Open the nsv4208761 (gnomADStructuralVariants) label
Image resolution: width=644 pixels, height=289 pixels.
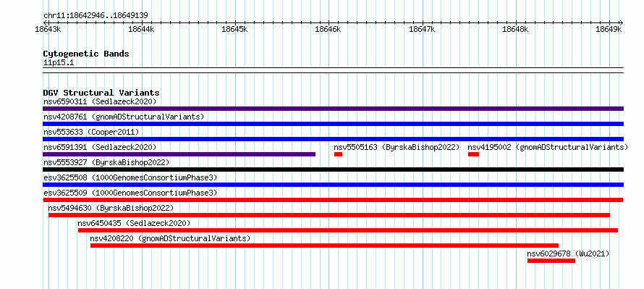124,117
